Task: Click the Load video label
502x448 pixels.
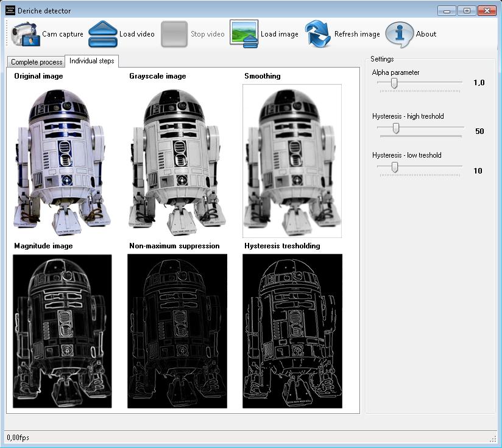Action: tap(136, 34)
